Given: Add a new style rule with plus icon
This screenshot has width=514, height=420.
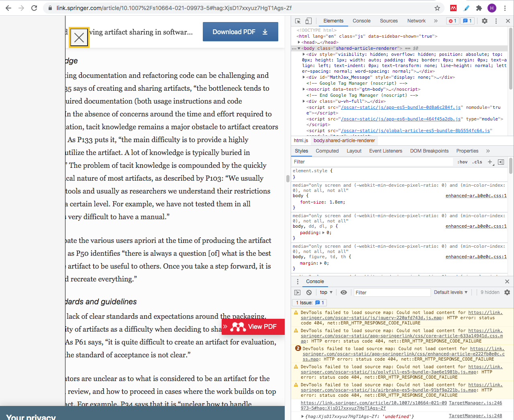Looking at the screenshot, I should click(490, 162).
